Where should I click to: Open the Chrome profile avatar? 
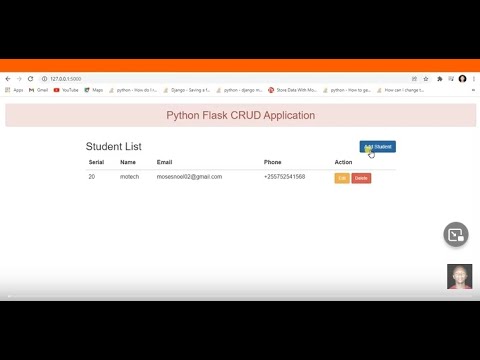tap(462, 79)
